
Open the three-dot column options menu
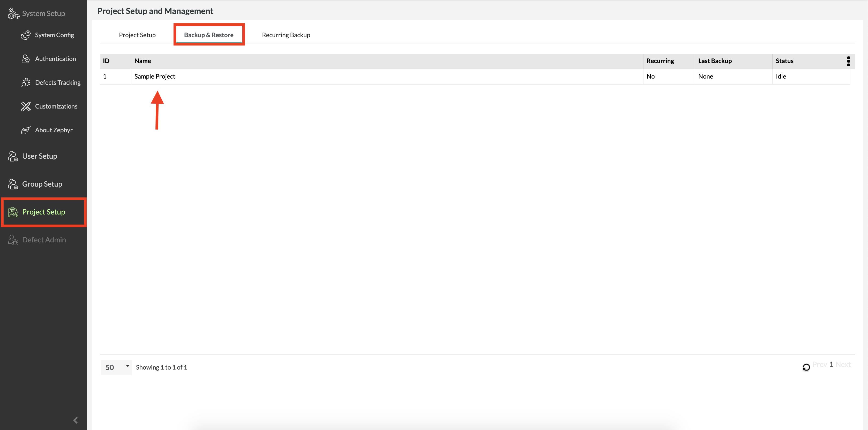848,61
